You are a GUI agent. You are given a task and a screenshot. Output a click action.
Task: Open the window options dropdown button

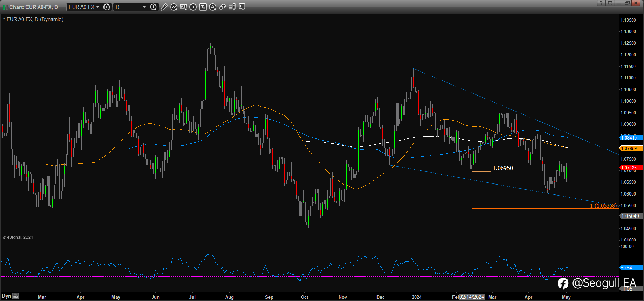click(610, 3)
